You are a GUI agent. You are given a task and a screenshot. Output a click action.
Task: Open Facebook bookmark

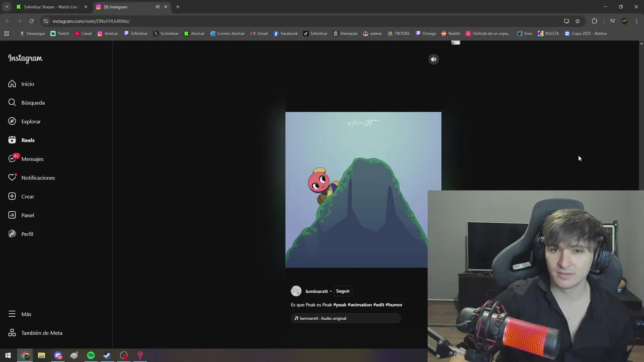285,34
